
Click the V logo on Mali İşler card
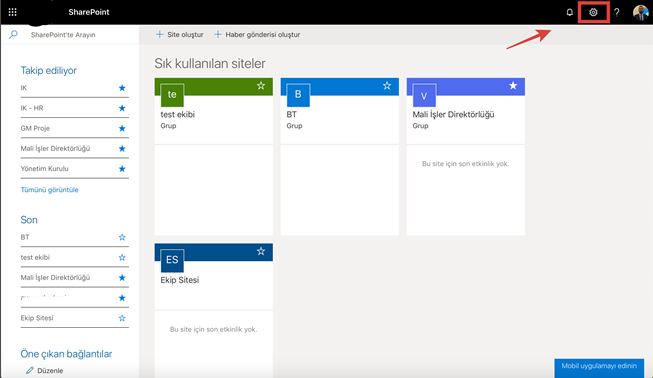click(x=424, y=95)
